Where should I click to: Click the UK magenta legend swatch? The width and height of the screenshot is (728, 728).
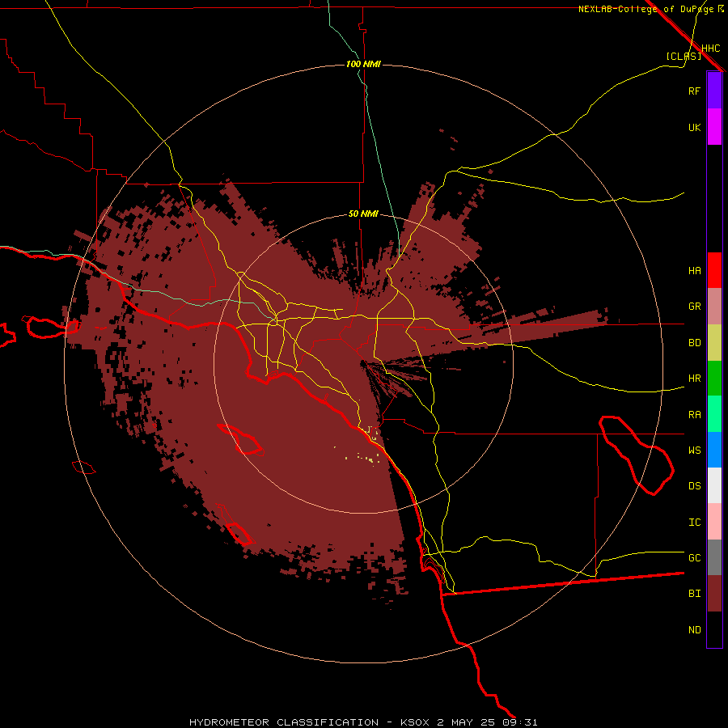714,127
